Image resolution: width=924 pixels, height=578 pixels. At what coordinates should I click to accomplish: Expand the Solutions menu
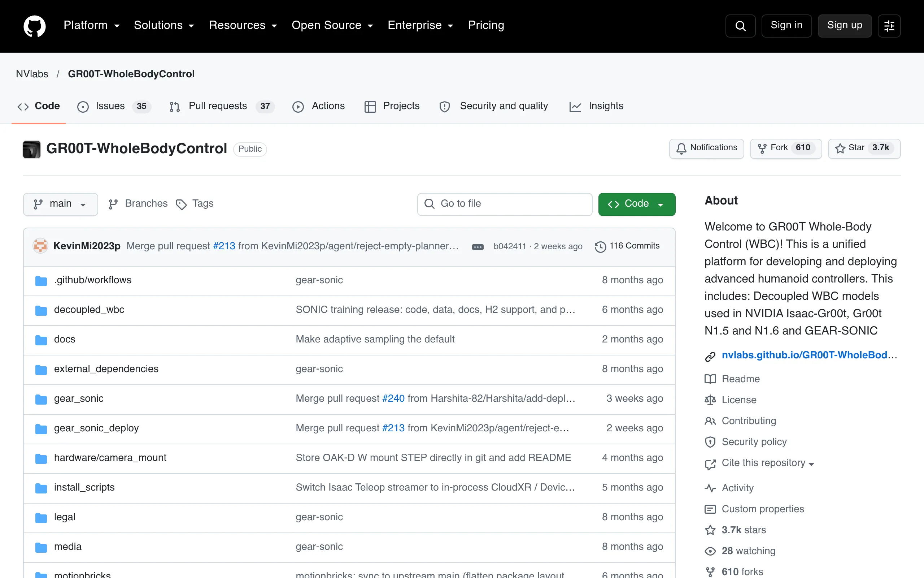164,25
